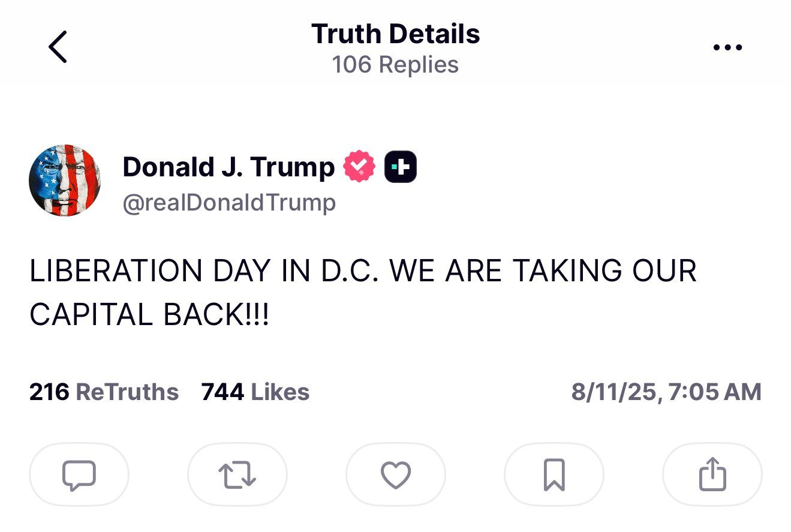
Task: Open the reply comment bubble icon
Action: [79, 474]
